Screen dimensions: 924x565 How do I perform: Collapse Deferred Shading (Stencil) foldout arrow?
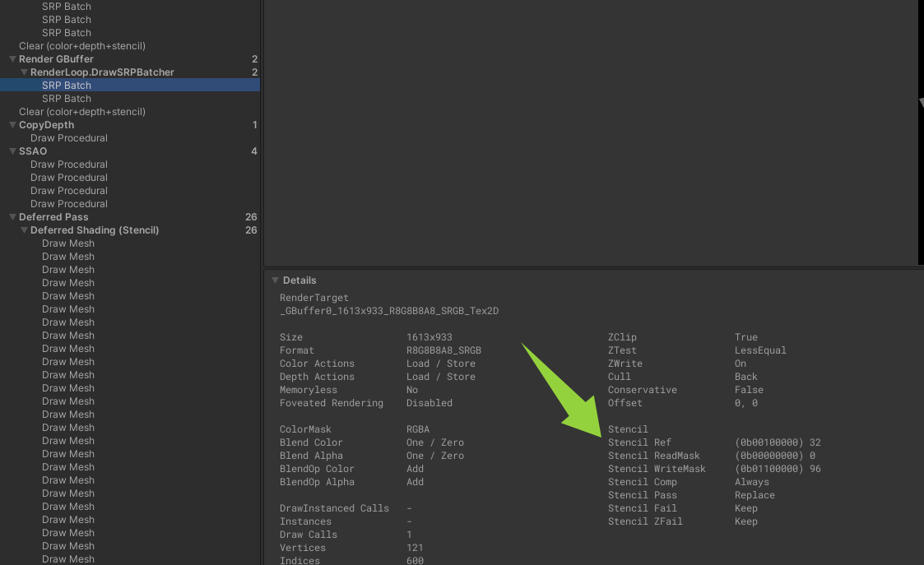pos(24,230)
